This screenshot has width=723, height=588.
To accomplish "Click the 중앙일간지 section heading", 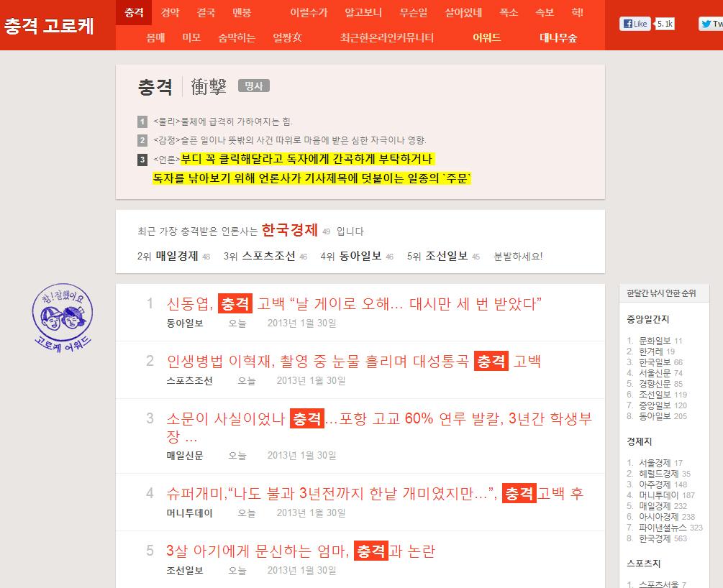I will point(647,319).
